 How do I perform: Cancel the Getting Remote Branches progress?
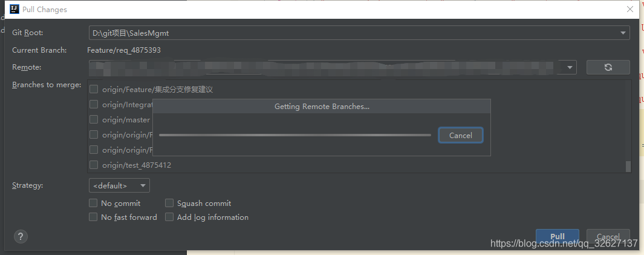point(460,135)
